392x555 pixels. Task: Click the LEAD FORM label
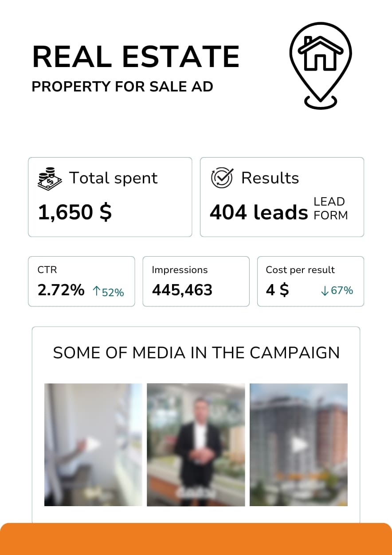330,209
